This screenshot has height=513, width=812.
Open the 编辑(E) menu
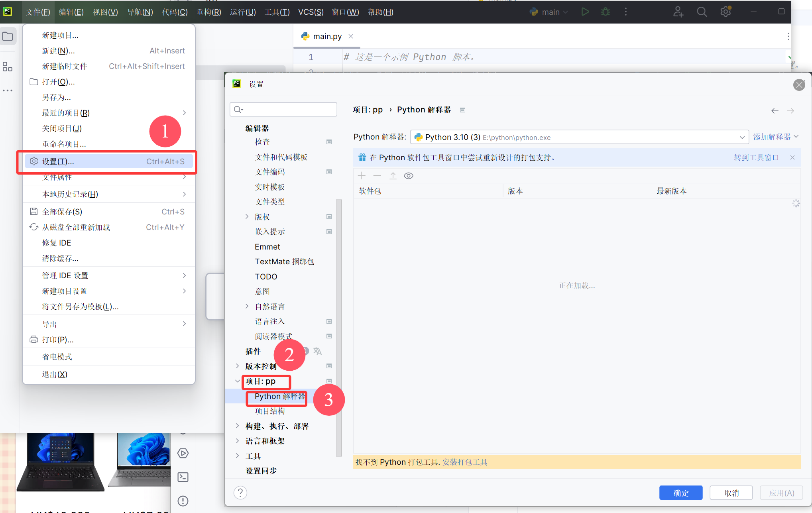(x=71, y=12)
